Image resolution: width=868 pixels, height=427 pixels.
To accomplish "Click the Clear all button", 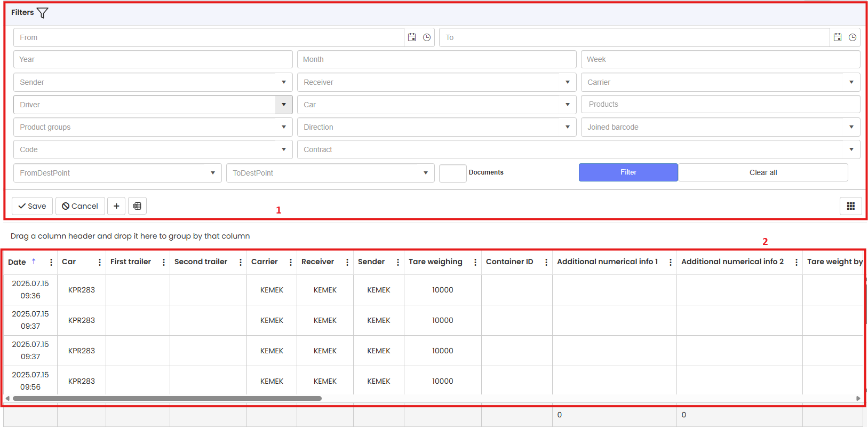I will 763,172.
